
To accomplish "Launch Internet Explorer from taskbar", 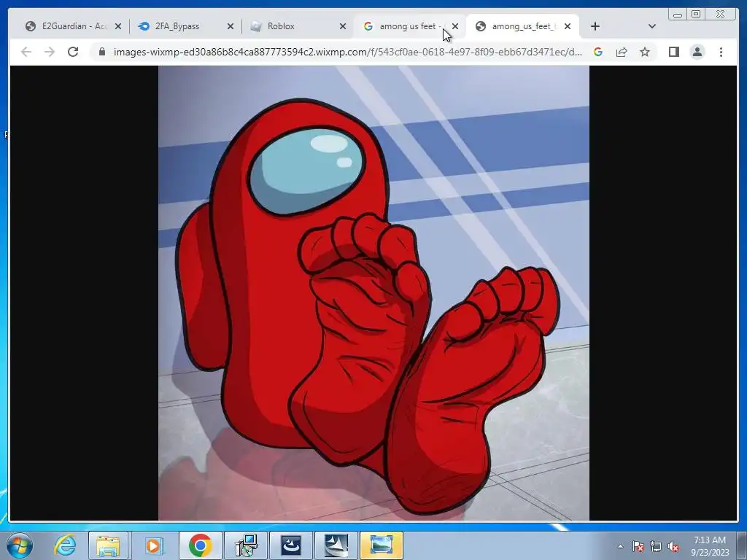I will [x=65, y=545].
